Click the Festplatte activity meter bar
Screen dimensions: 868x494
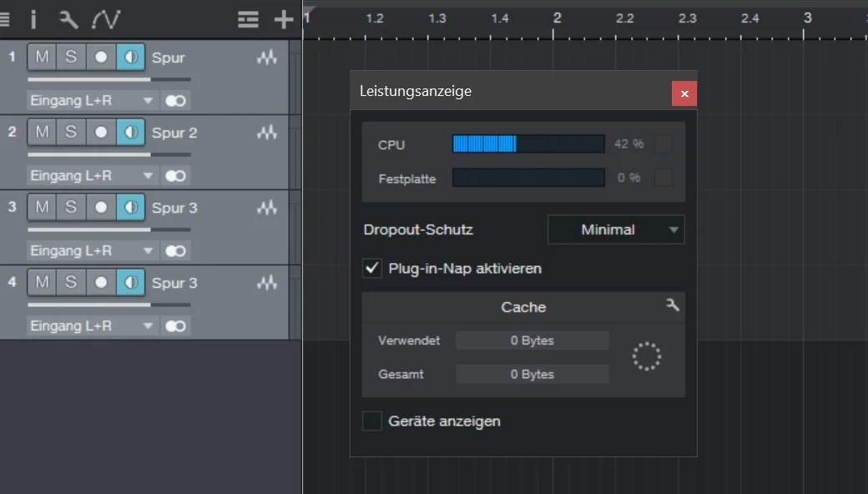528,178
